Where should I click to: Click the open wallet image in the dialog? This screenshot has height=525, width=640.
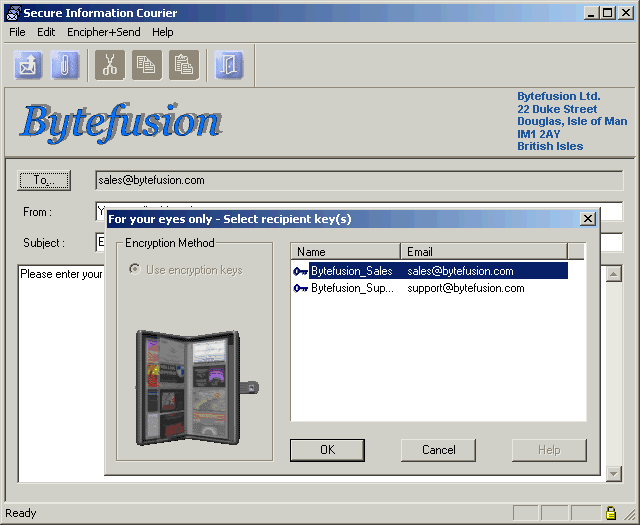click(197, 388)
